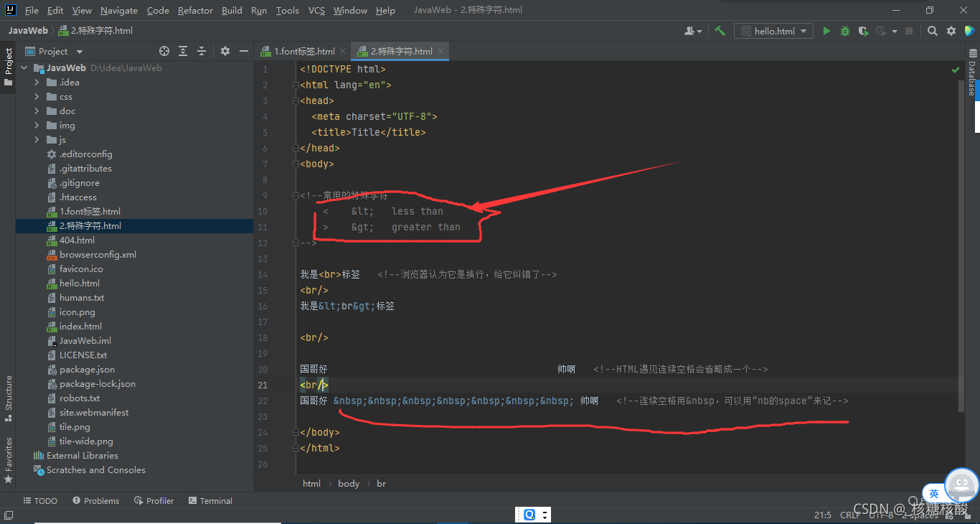The width and height of the screenshot is (980, 524).
Task: Start Debug with the bug icon
Action: (x=845, y=31)
